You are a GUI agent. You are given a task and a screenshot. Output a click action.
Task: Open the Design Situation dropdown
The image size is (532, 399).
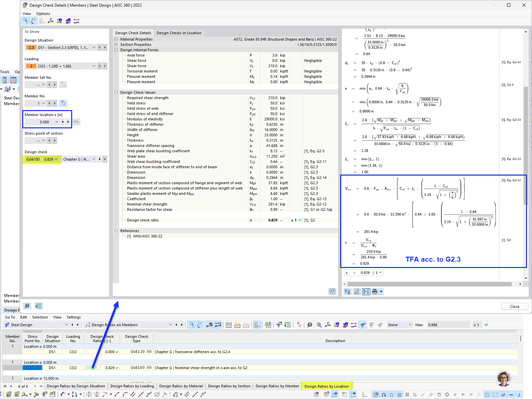point(94,48)
